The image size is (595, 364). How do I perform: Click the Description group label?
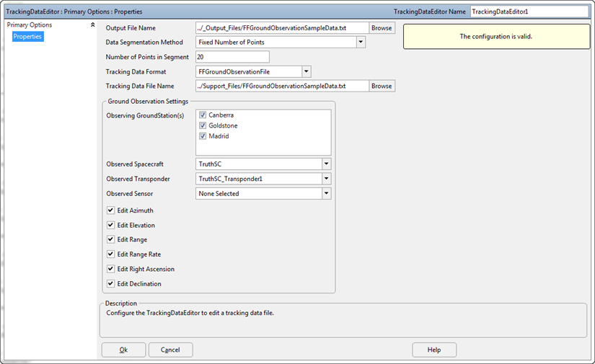point(121,303)
